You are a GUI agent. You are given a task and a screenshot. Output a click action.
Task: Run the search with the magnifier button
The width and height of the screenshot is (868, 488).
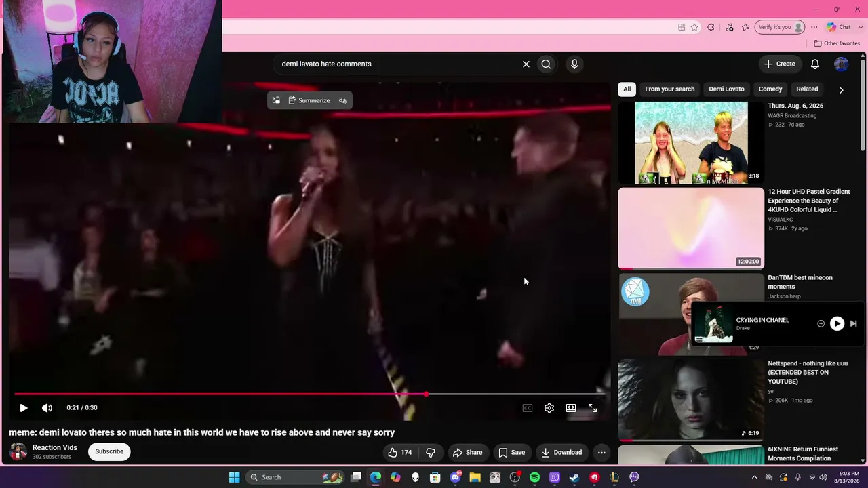546,64
